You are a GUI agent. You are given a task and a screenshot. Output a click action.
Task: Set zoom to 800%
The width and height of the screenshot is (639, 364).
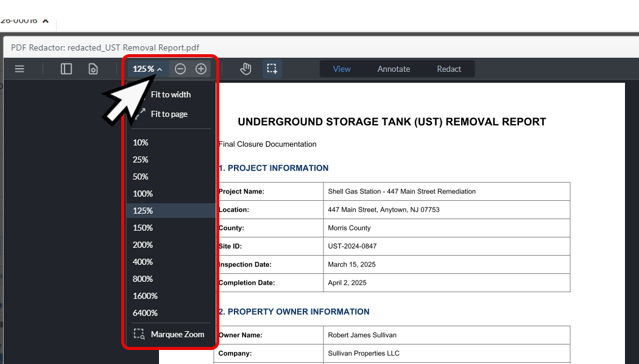(x=143, y=279)
